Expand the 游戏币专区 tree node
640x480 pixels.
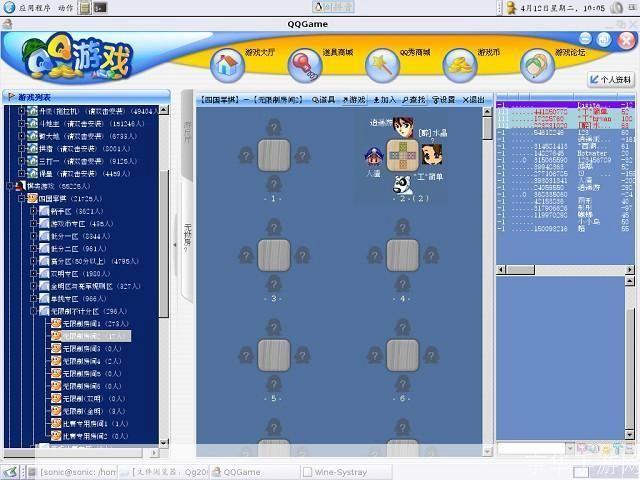click(x=34, y=224)
